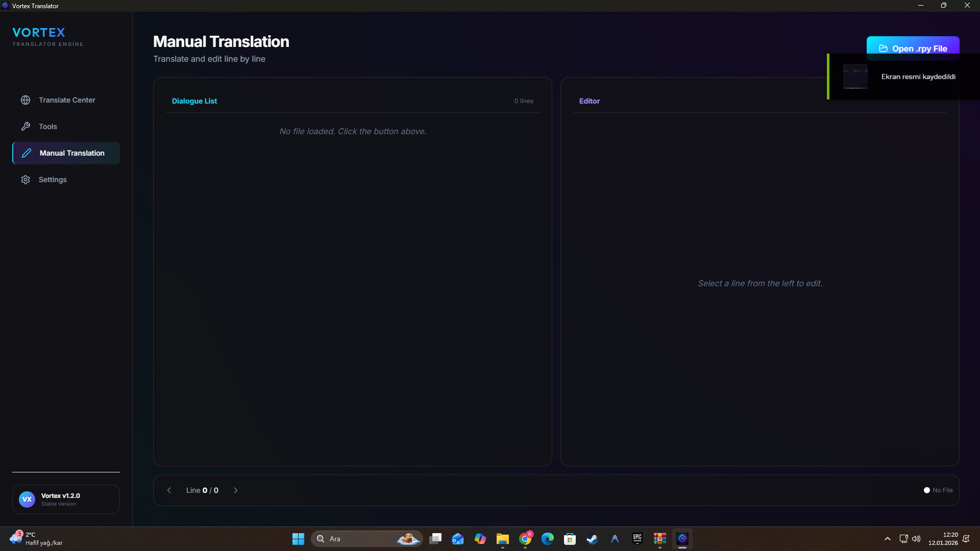Click the 'Translate and edit line by line' subtitle
The height and width of the screenshot is (551, 980).
tap(209, 59)
